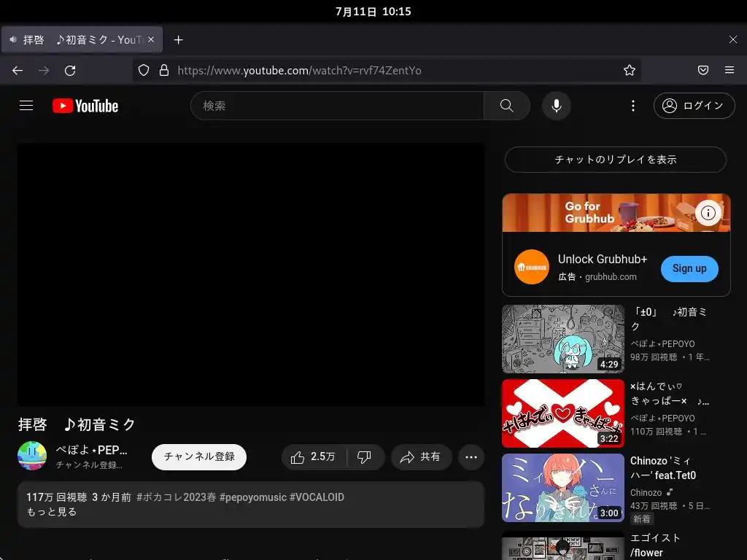Open tracking protection shield icon
The width and height of the screenshot is (747, 560).
[x=144, y=71]
